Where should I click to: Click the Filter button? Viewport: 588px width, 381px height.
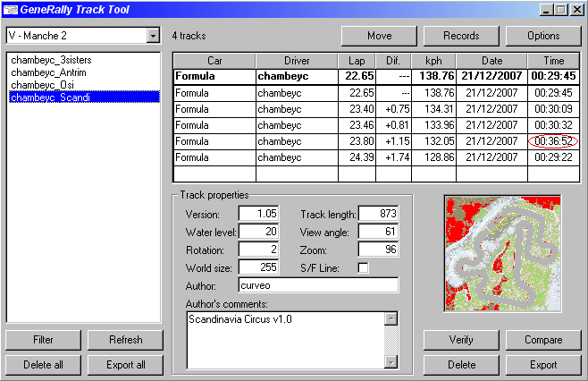point(43,340)
